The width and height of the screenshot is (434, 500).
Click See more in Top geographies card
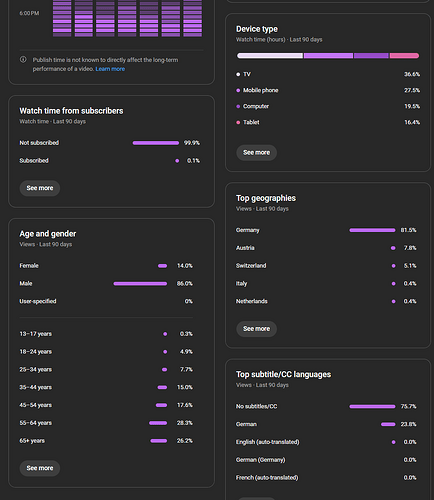[256, 329]
